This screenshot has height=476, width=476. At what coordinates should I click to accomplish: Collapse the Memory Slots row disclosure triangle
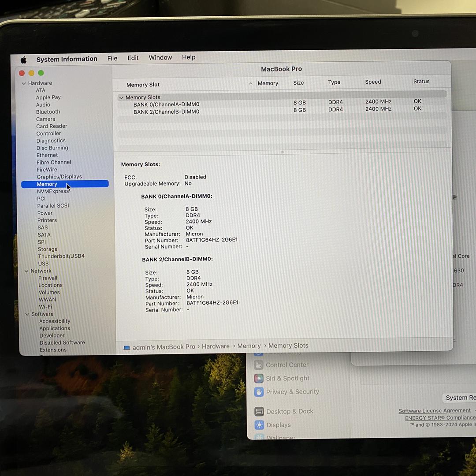[121, 98]
